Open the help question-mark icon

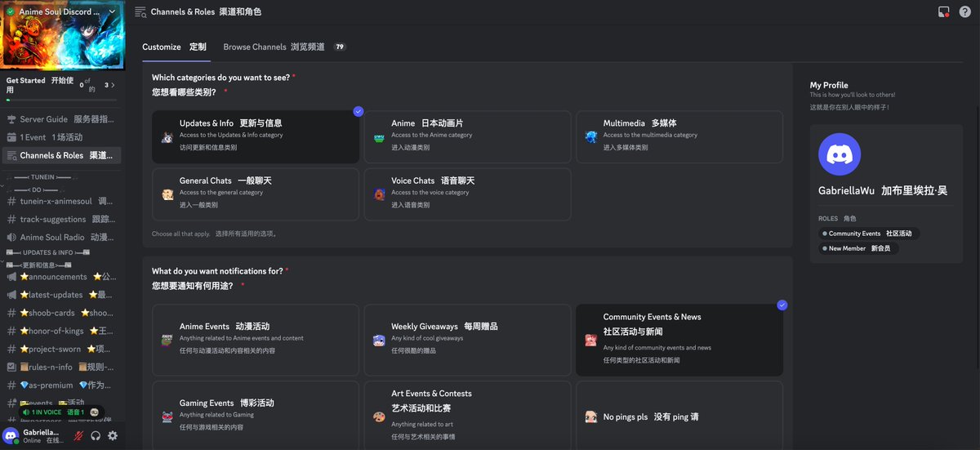click(964, 12)
